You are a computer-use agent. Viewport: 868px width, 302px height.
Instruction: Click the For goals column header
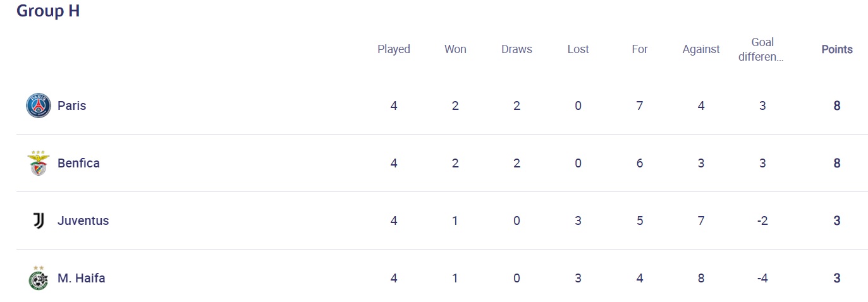coord(640,49)
